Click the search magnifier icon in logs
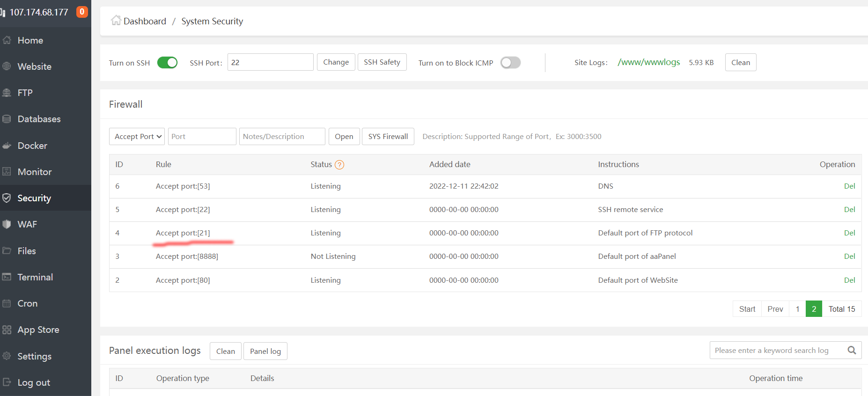Image resolution: width=868 pixels, height=396 pixels. click(852, 350)
